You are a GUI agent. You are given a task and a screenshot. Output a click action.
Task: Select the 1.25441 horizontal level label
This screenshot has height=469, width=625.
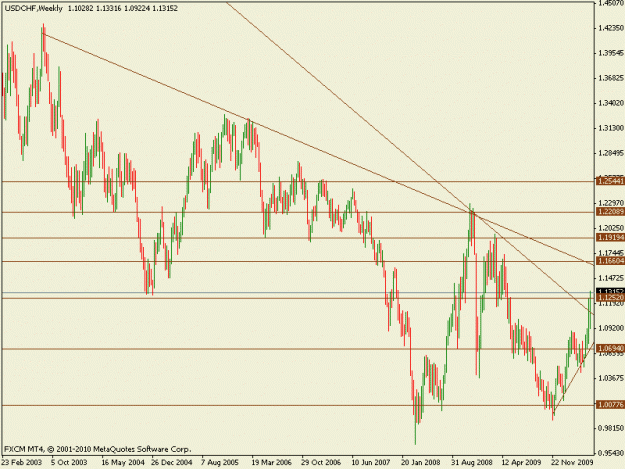click(610, 182)
